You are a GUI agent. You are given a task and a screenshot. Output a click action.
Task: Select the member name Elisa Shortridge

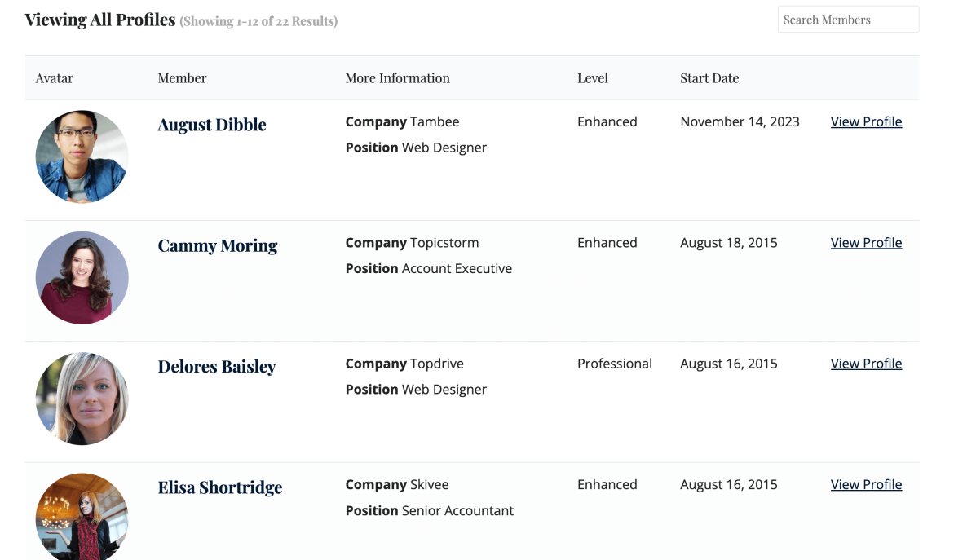click(220, 487)
